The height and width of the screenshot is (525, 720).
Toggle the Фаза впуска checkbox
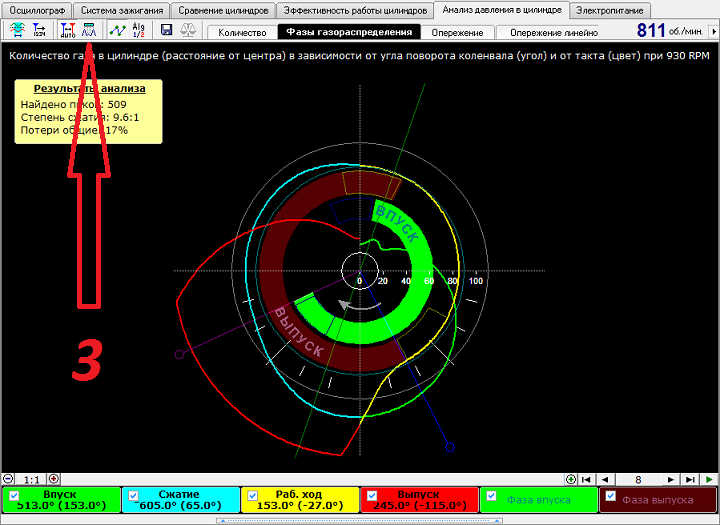pyautogui.click(x=491, y=496)
